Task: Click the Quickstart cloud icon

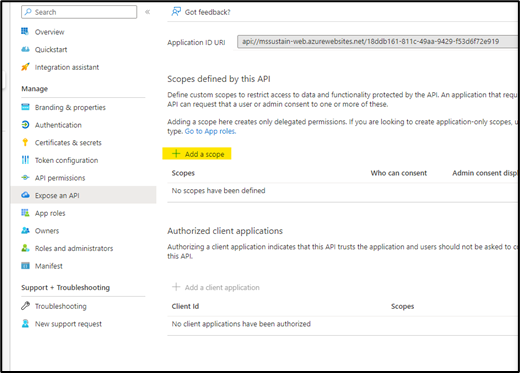Action: coord(25,49)
